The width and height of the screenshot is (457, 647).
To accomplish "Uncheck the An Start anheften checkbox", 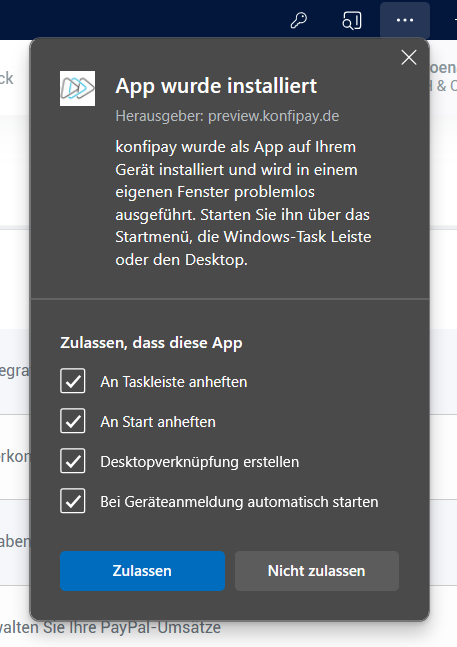I will click(73, 421).
